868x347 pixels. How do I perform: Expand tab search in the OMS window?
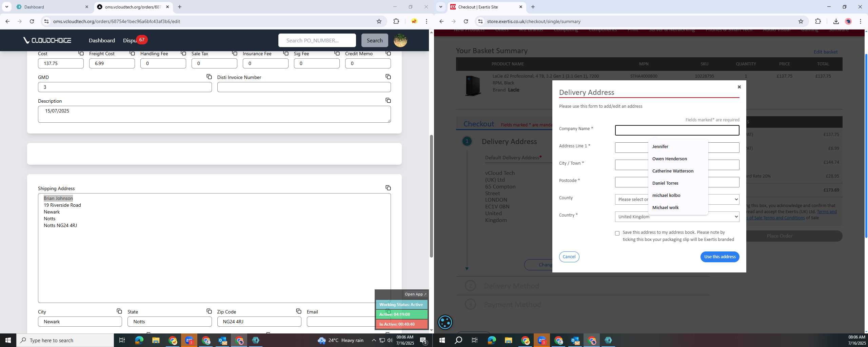(7, 7)
